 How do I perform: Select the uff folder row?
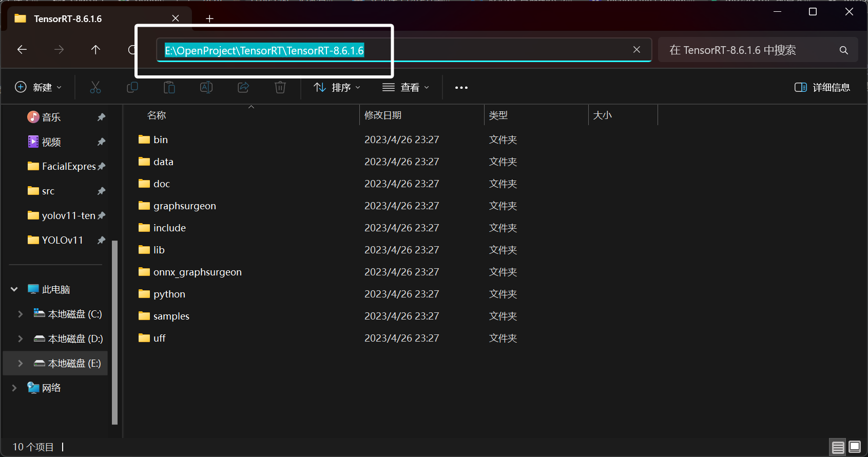tap(398, 338)
